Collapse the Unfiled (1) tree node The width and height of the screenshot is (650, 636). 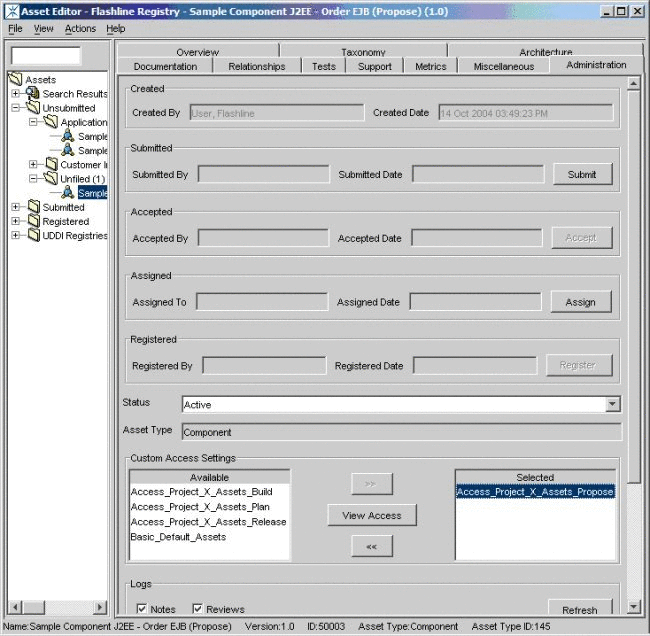33,179
